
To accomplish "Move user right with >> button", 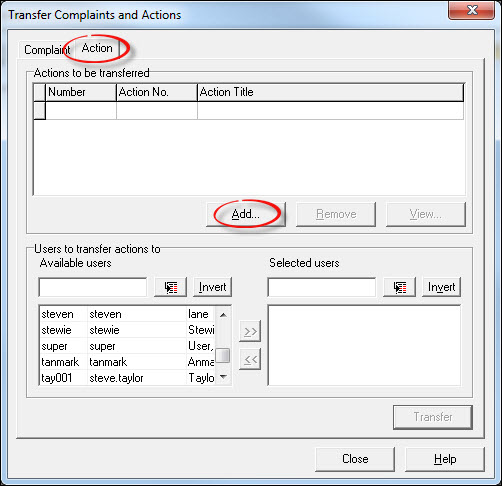I will (x=250, y=331).
